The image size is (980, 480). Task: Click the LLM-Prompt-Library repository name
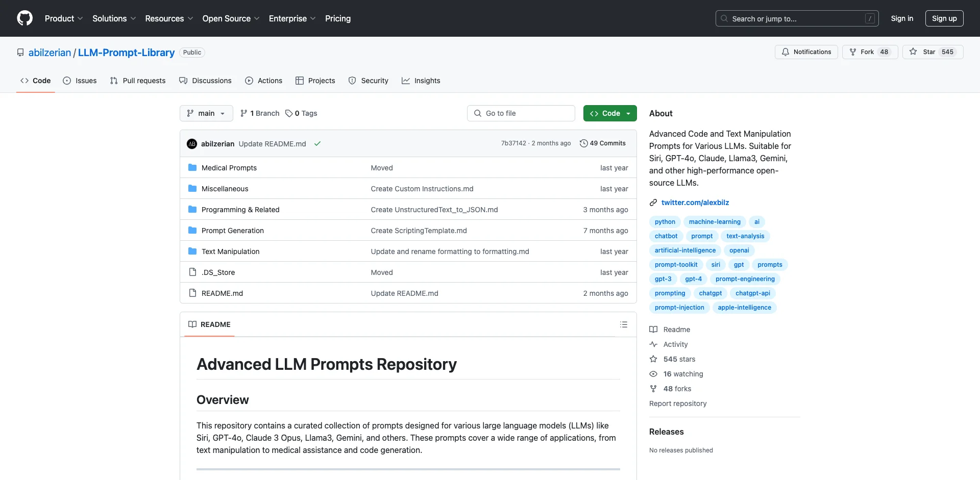[x=126, y=53]
